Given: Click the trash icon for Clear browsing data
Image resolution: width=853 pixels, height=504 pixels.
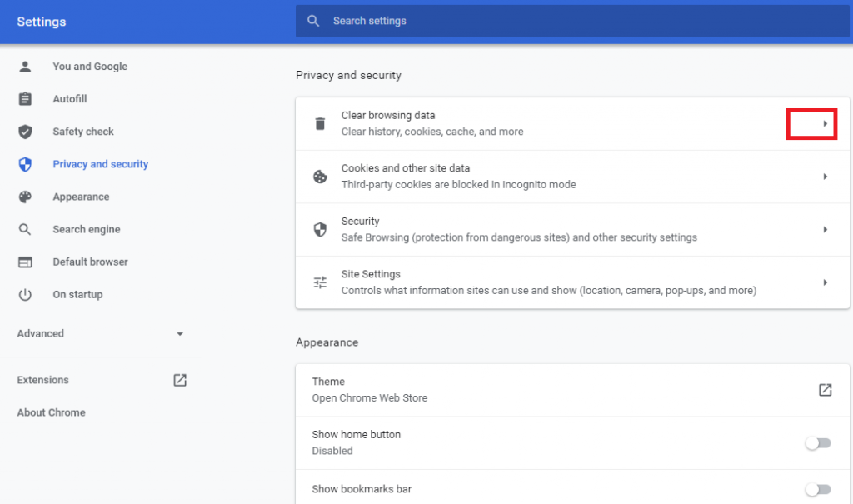Looking at the screenshot, I should 320,124.
